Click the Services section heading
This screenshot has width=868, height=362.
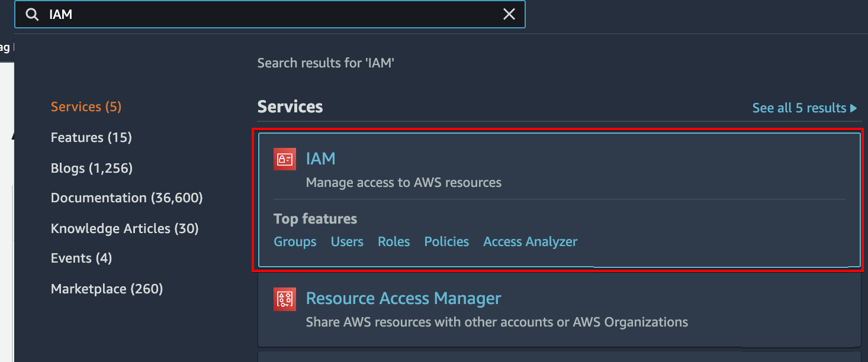click(290, 107)
